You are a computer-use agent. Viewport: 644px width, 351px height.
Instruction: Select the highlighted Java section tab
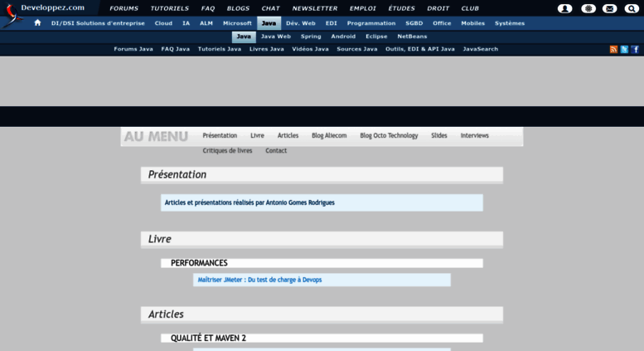pos(269,23)
